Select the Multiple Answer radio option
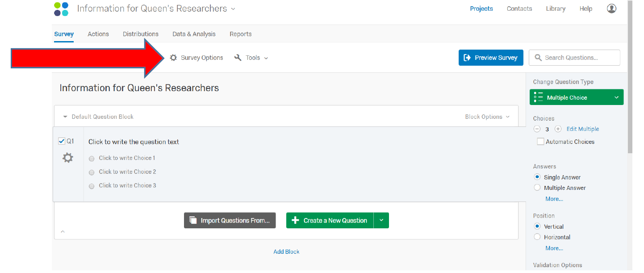This screenshot has height=273, width=644. 537,188
